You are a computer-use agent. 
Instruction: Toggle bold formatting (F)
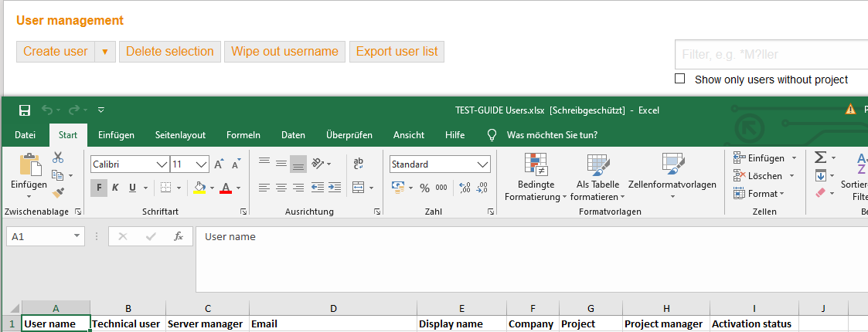(x=98, y=188)
